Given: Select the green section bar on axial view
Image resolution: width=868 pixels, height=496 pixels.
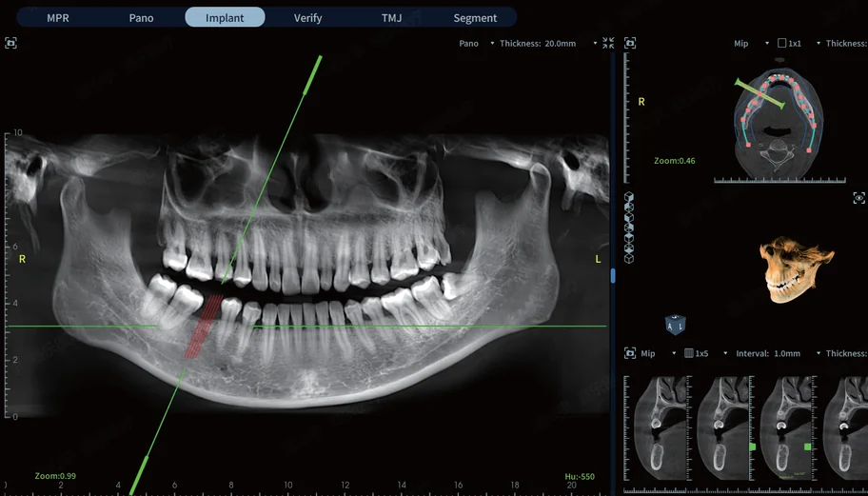Looking at the screenshot, I should coord(759,93).
